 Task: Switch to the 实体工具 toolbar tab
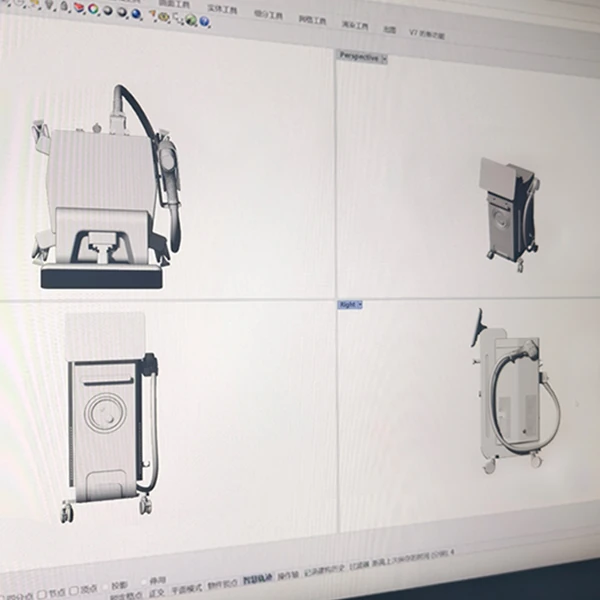point(221,9)
